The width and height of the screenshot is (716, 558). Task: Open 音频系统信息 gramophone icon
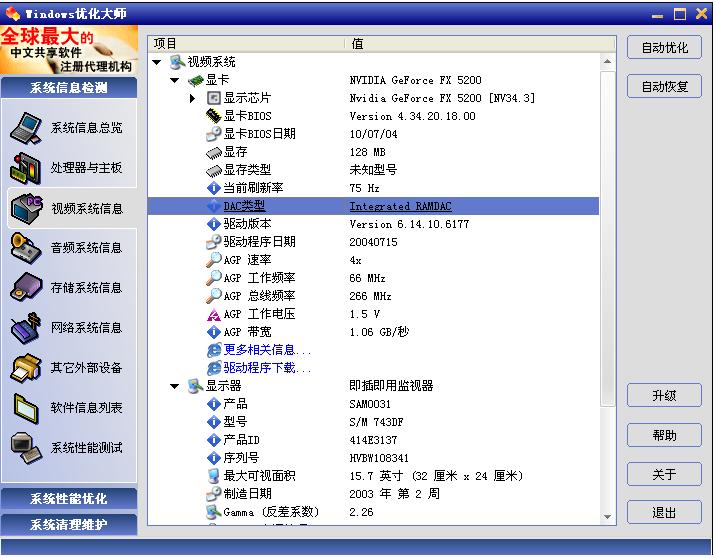pos(26,248)
